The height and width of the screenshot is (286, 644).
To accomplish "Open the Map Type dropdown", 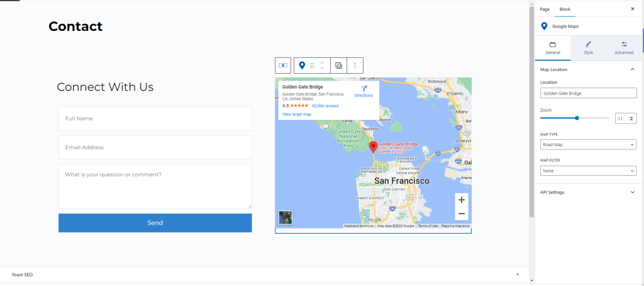I will coord(588,145).
